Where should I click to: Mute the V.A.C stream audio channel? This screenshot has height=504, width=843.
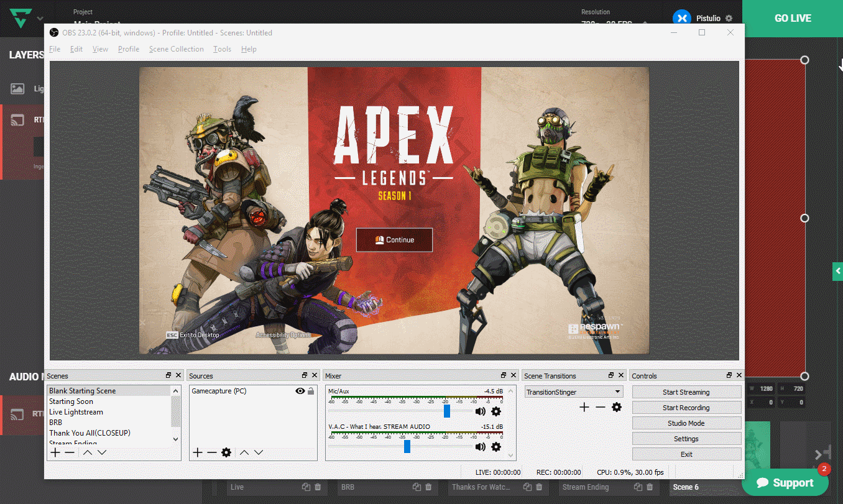[x=480, y=447]
